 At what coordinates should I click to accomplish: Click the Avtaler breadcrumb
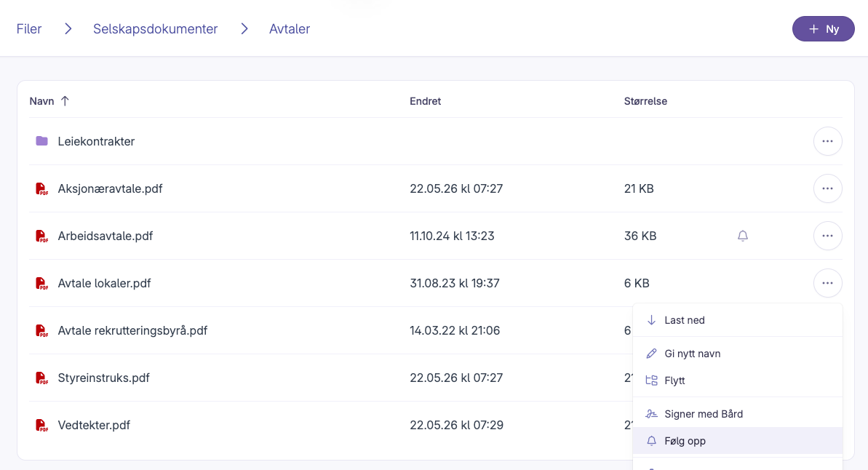290,29
